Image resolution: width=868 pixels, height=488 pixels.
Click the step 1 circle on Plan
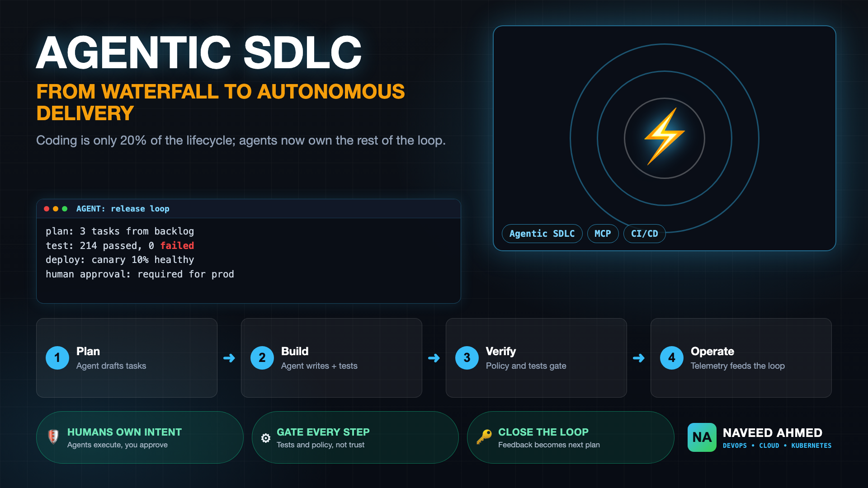[57, 358]
